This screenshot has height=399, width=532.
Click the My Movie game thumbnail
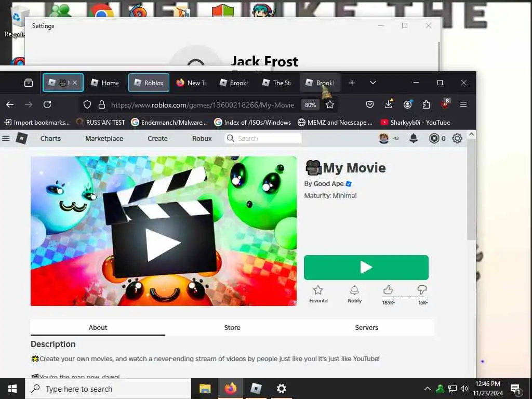164,231
